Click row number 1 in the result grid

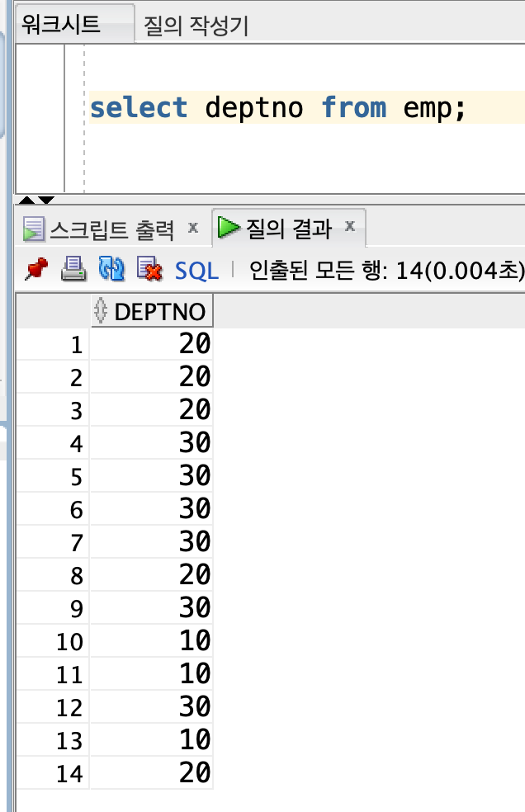click(53, 344)
